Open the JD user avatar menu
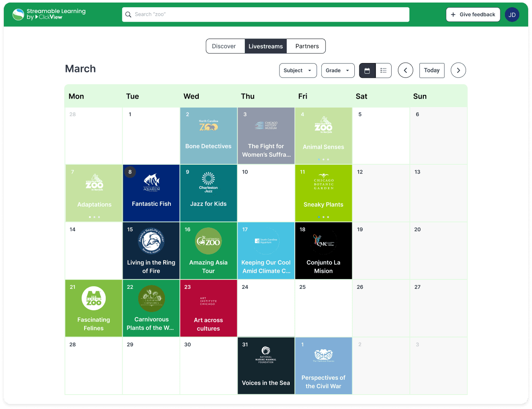The height and width of the screenshot is (409, 532). [x=512, y=14]
